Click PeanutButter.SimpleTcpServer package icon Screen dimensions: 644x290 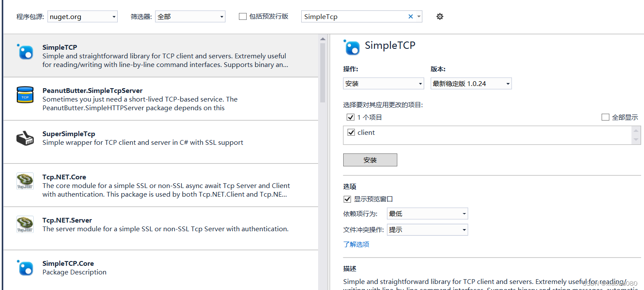[x=25, y=95]
